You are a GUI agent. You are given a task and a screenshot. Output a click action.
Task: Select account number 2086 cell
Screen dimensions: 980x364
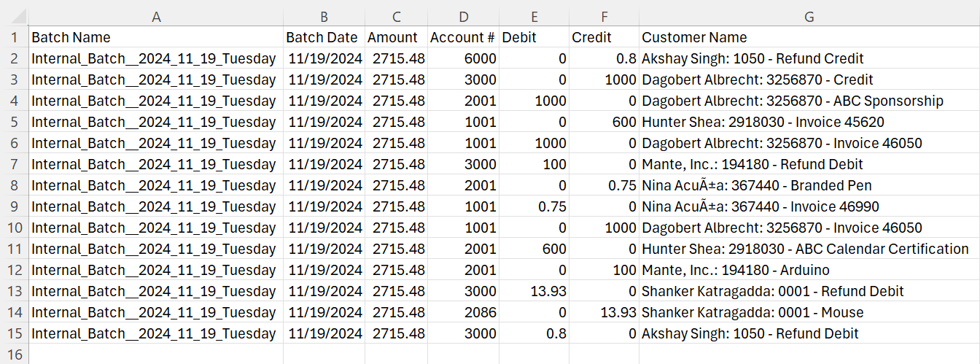coord(464,312)
